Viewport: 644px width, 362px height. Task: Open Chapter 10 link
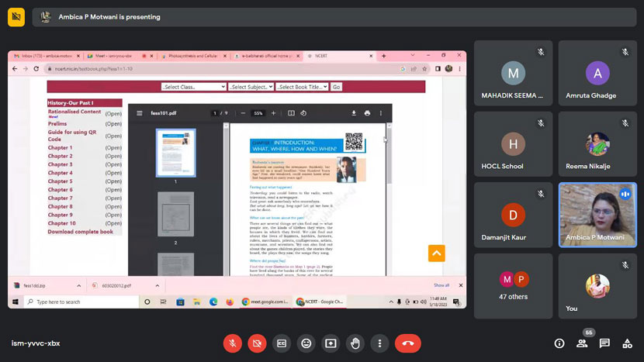point(61,223)
